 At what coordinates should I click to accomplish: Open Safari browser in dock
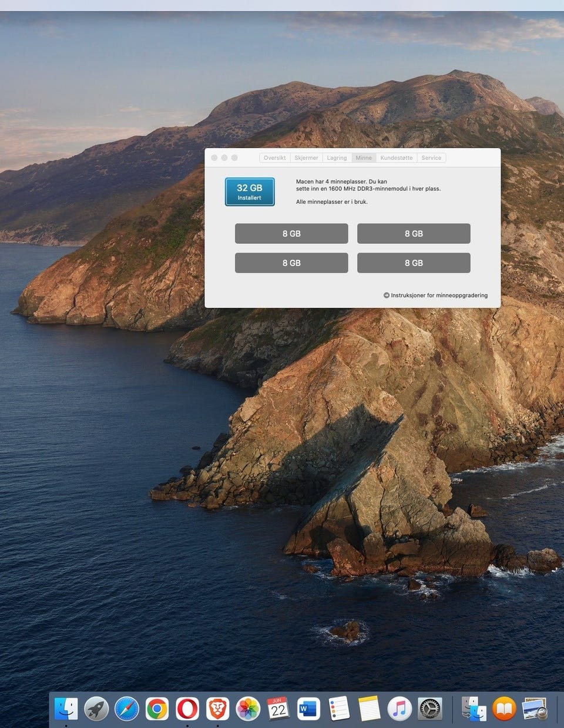tap(126, 709)
